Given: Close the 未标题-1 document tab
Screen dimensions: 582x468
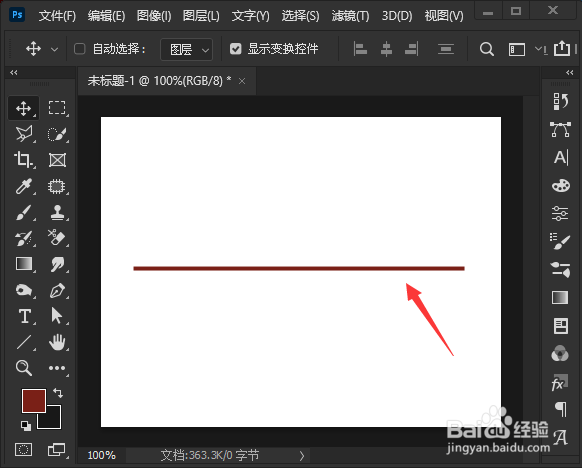Looking at the screenshot, I should pos(242,81).
